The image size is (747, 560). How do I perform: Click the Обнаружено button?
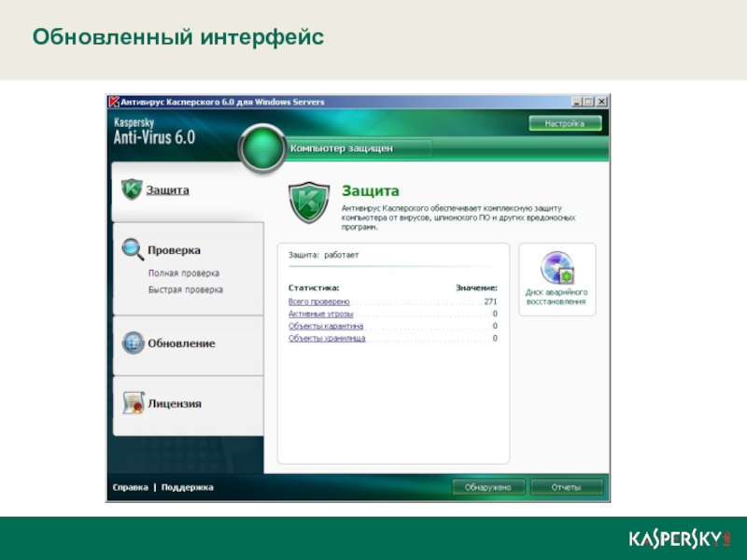tap(487, 487)
